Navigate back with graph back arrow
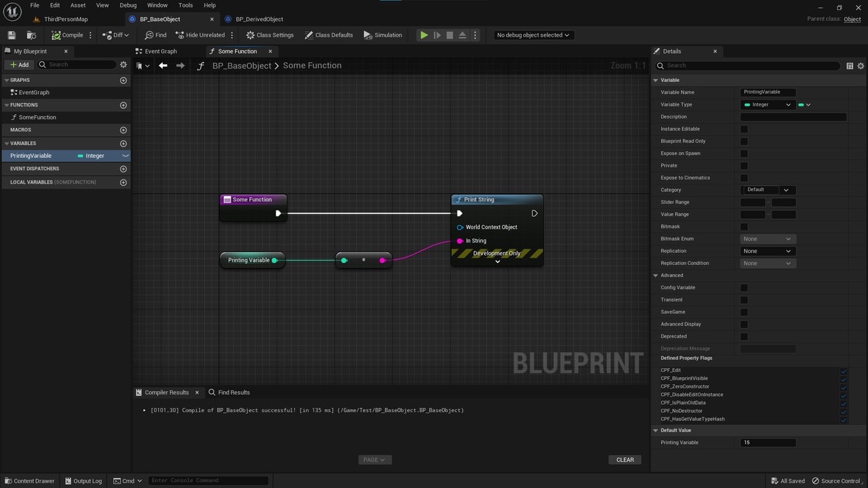The width and height of the screenshot is (868, 488). point(163,66)
